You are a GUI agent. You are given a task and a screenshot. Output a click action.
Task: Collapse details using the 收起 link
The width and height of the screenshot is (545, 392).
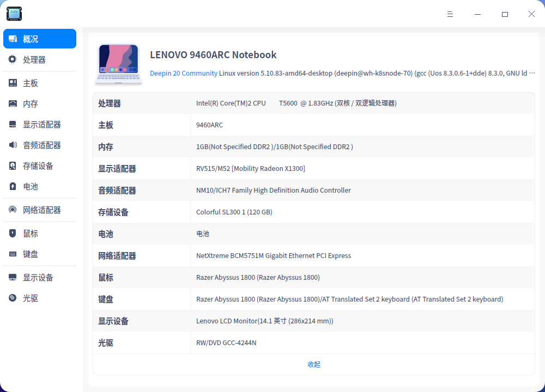coord(314,364)
